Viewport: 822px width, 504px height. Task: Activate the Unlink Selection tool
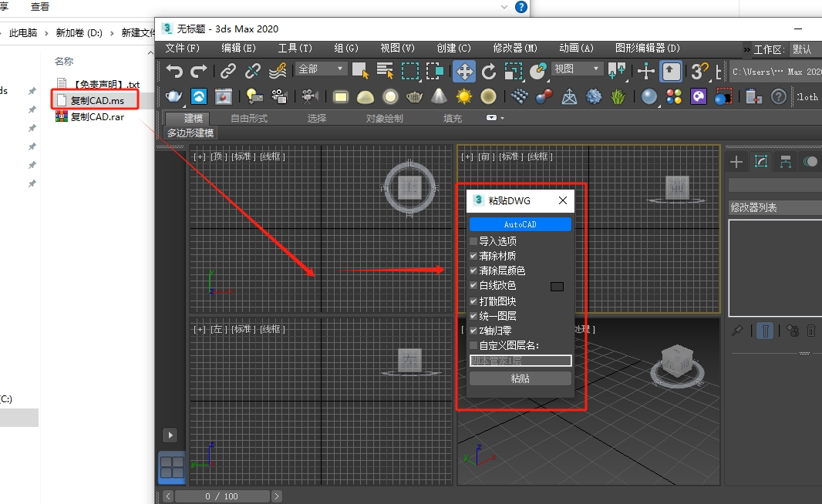click(253, 71)
